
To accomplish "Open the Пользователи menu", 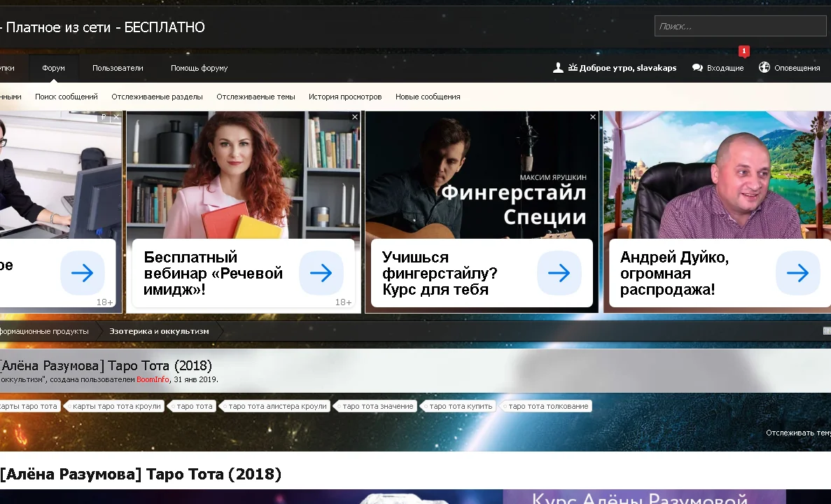I will click(x=118, y=68).
